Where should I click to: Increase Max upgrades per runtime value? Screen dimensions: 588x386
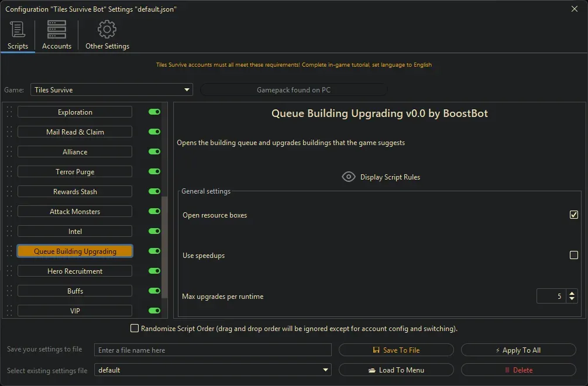572,293
